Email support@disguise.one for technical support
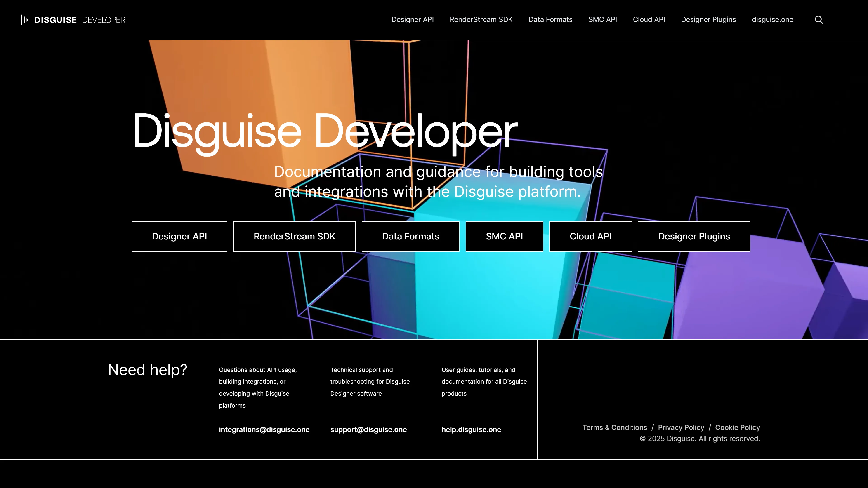Viewport: 868px width, 488px height. [368, 429]
